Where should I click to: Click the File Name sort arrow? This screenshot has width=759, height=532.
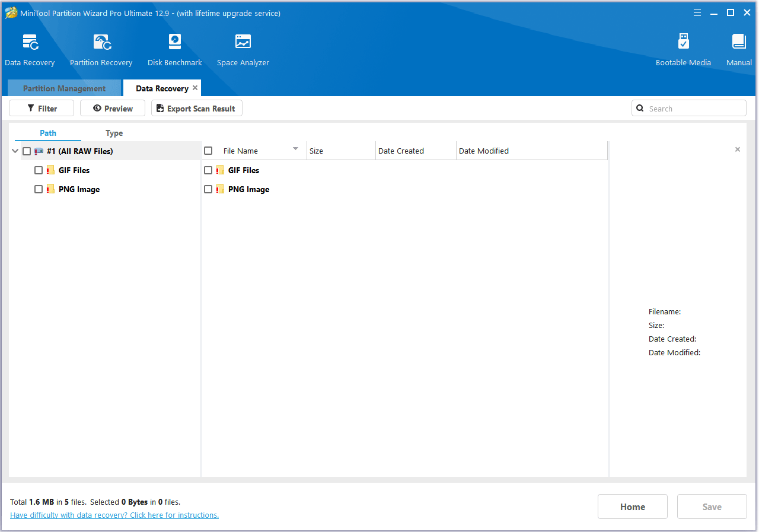[295, 149]
